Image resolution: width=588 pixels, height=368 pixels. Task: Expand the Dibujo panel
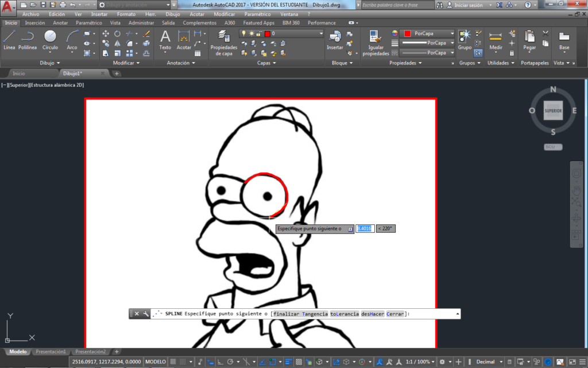click(x=50, y=63)
